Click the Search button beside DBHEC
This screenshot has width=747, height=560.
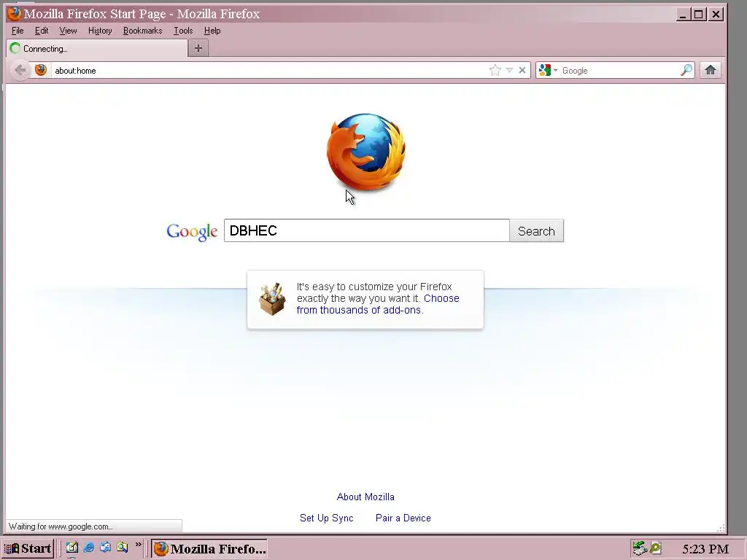(x=536, y=231)
